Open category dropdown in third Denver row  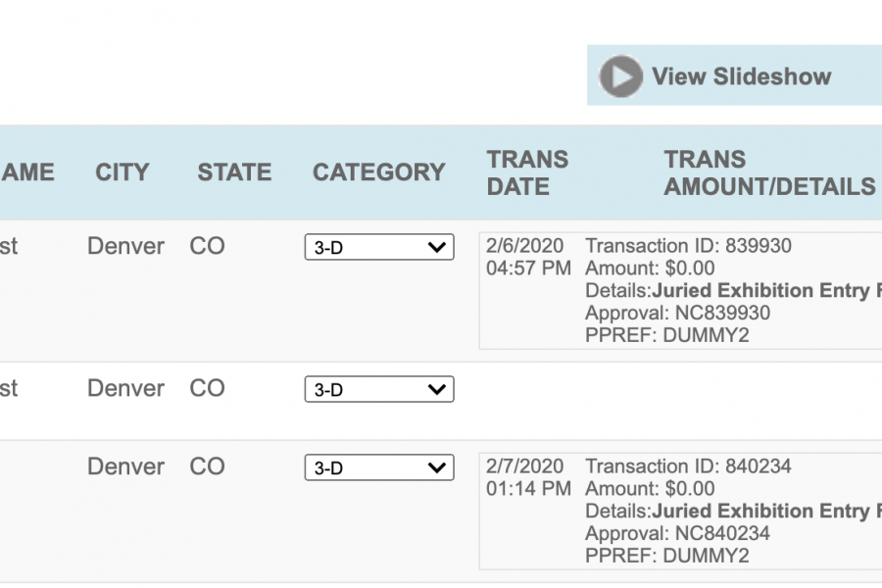click(x=379, y=467)
